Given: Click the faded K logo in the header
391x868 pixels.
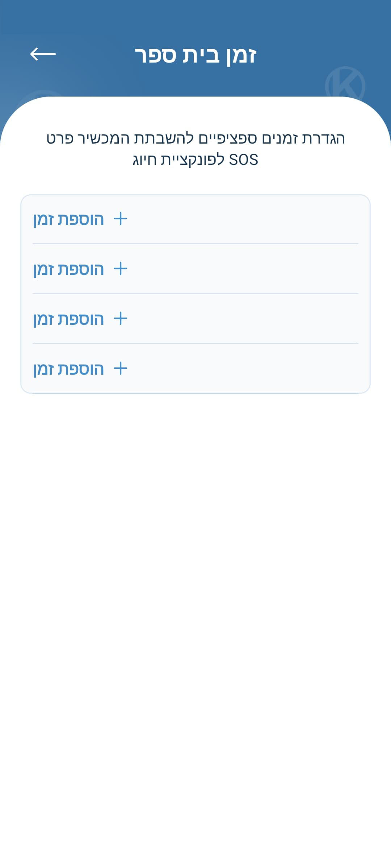Looking at the screenshot, I should point(345,84).
